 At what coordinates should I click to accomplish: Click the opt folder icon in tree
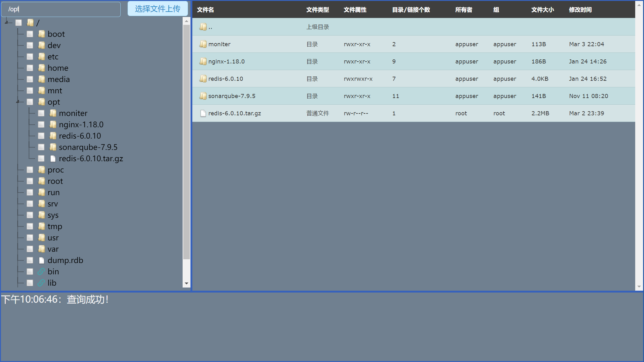41,102
